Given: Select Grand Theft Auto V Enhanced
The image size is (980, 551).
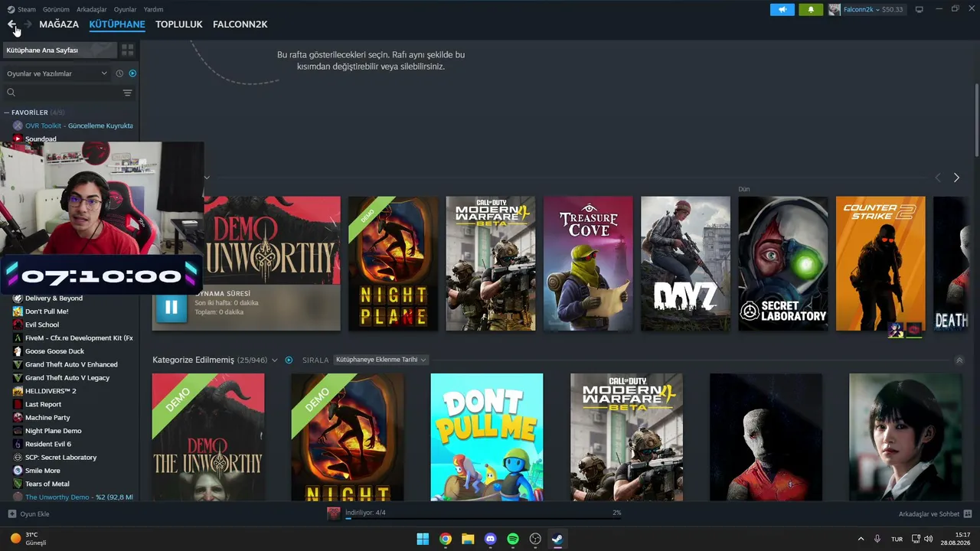Looking at the screenshot, I should (x=71, y=364).
